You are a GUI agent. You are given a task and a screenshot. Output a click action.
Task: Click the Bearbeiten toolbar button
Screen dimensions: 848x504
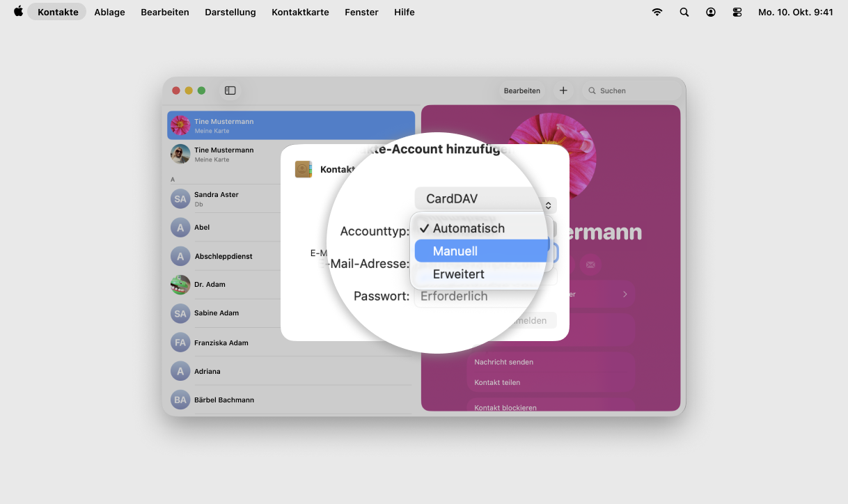point(521,90)
